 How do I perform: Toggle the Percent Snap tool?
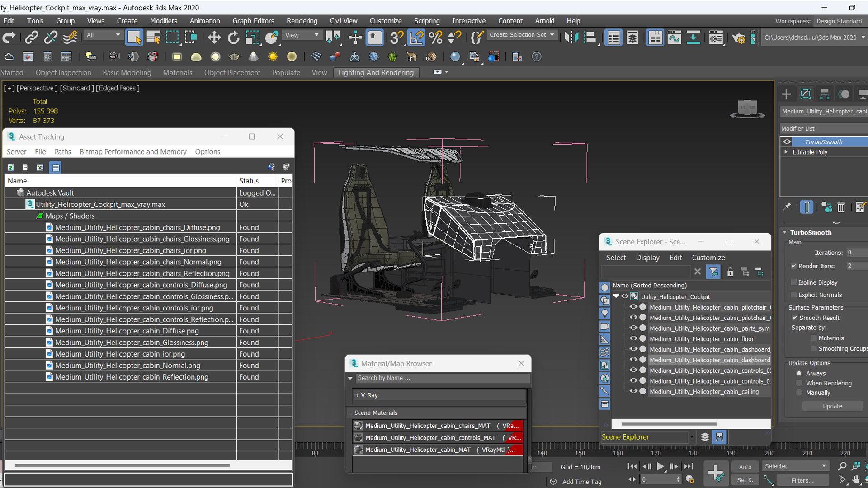pos(436,38)
